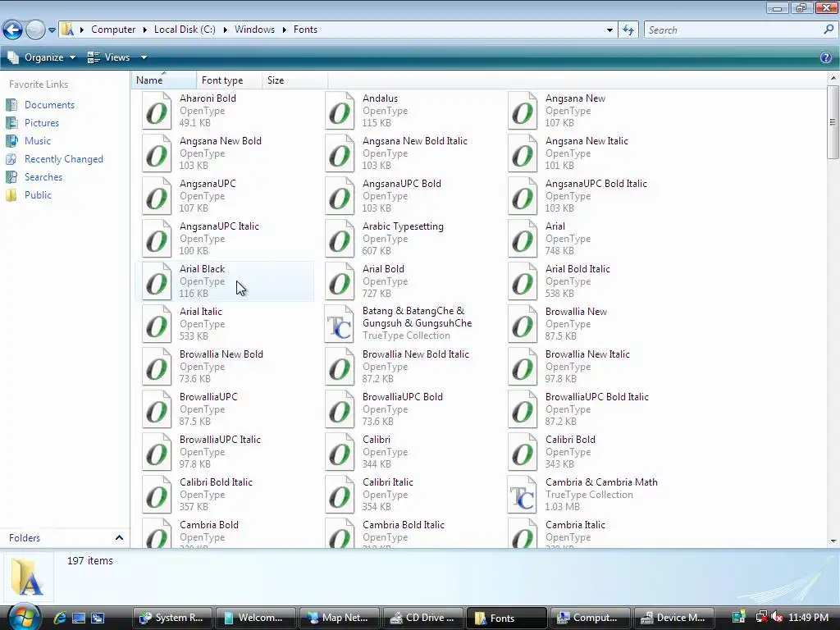Click the Forward navigation arrow

click(x=35, y=30)
